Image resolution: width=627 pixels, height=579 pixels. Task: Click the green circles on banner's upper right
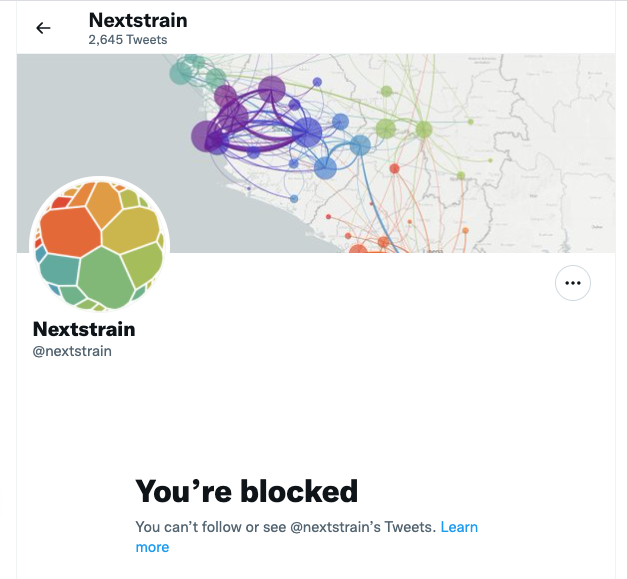click(x=386, y=129)
